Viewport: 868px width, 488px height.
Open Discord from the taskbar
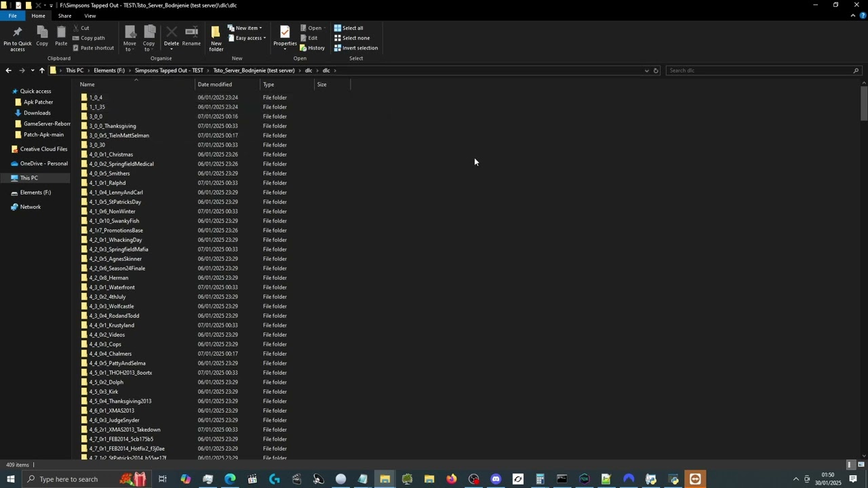(x=496, y=479)
